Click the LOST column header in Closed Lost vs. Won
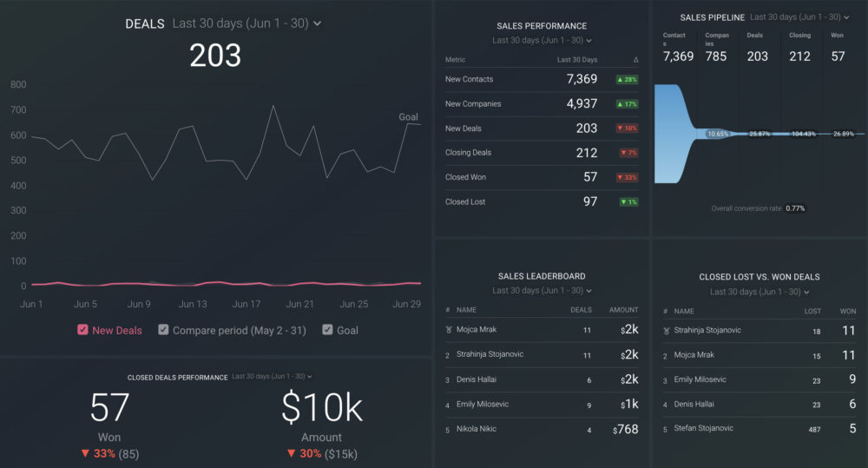The image size is (868, 468). [812, 311]
